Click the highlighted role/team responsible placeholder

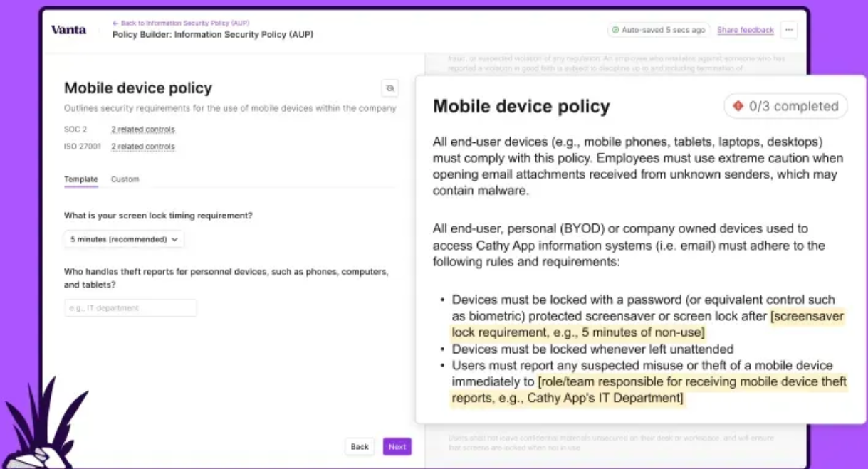(x=649, y=390)
